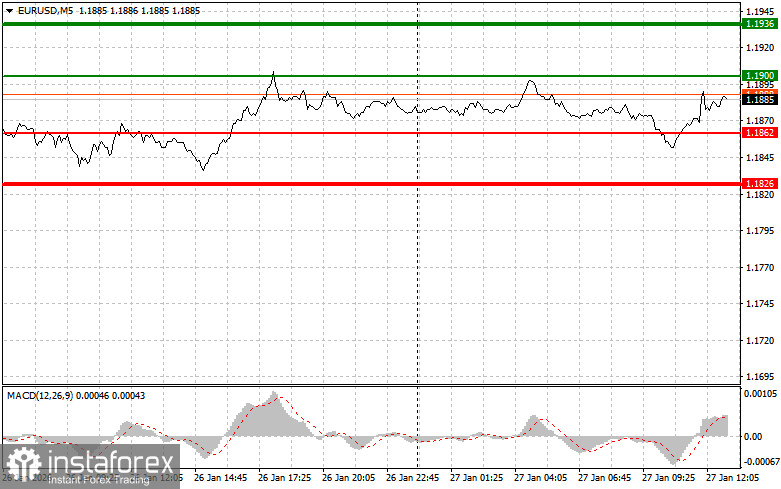Screen dimensions: 781x489
Task: Open the chart menu triangle beside EURUSD,M5
Action: pos(9,10)
